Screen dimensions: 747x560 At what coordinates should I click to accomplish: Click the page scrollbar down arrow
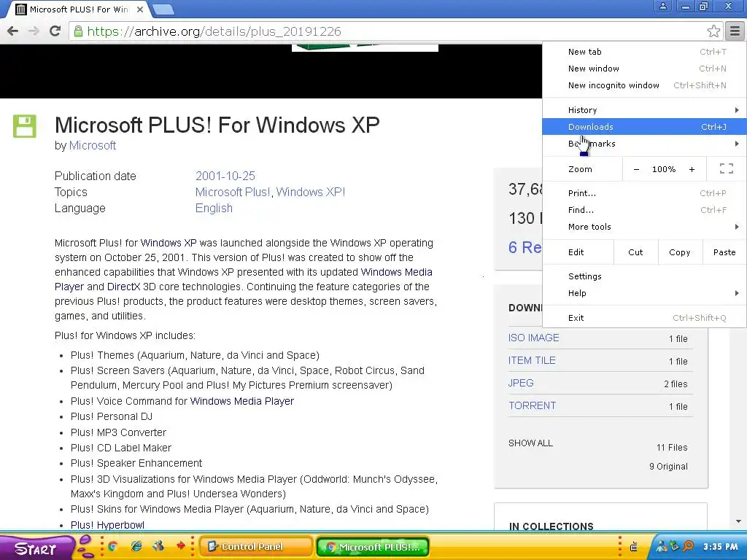(738, 521)
